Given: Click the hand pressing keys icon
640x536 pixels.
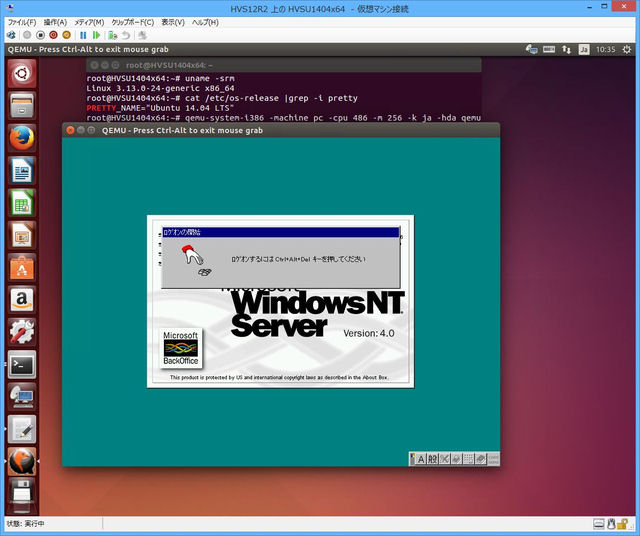Looking at the screenshot, I should [x=196, y=261].
